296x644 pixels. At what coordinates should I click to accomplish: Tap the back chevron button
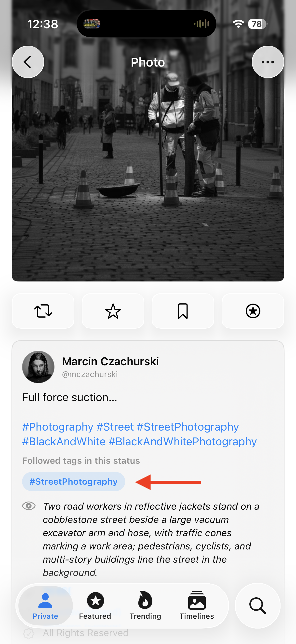28,62
